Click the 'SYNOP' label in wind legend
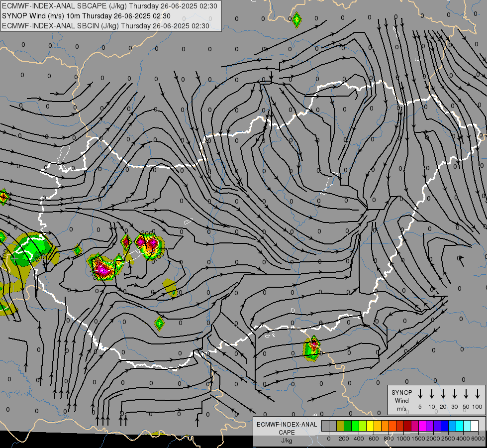Screen dimensions: 487x448 click(401, 393)
